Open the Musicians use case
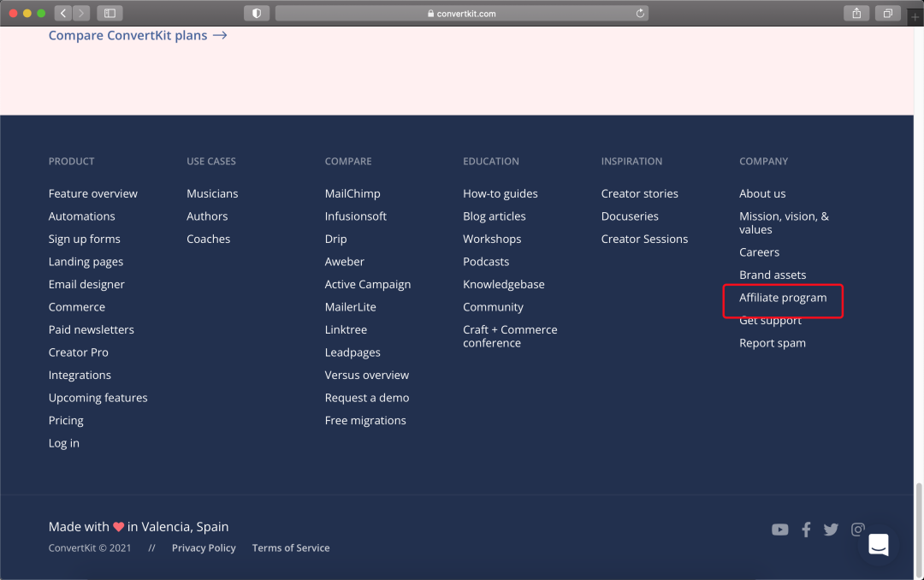Image resolution: width=924 pixels, height=580 pixels. point(212,193)
